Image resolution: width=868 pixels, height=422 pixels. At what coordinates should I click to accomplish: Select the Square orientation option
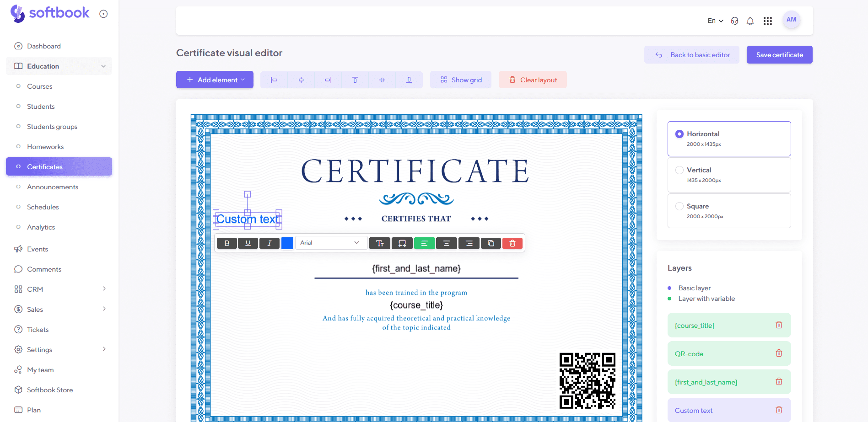click(729, 211)
